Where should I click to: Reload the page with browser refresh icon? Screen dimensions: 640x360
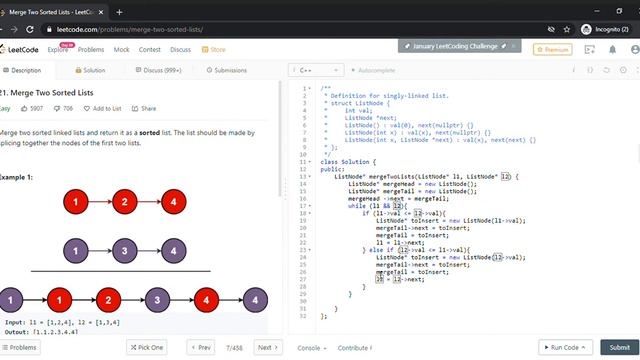(30, 29)
